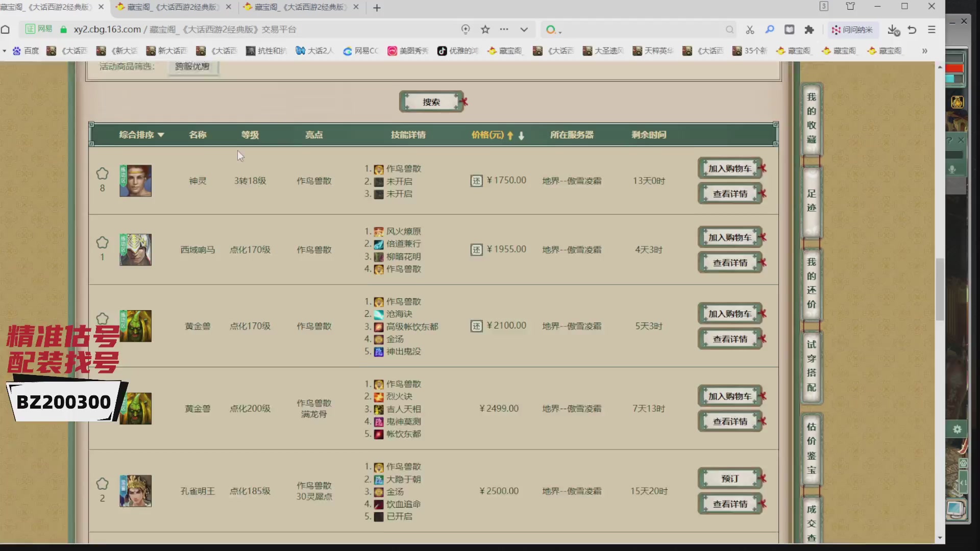Click the magnifier search icon in toolbar
980x551 pixels.
tap(770, 30)
